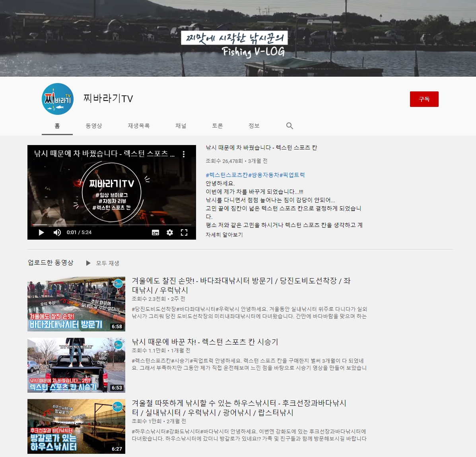The image size is (476, 457).
Task: Open the 렉스턴 스포츠 칸 시승기 video title
Action: pos(205,342)
